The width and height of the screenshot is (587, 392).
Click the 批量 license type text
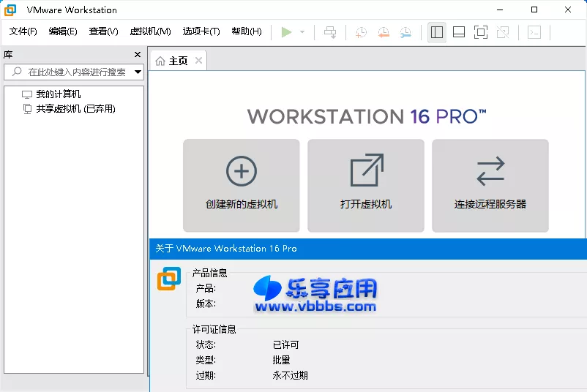click(x=281, y=360)
